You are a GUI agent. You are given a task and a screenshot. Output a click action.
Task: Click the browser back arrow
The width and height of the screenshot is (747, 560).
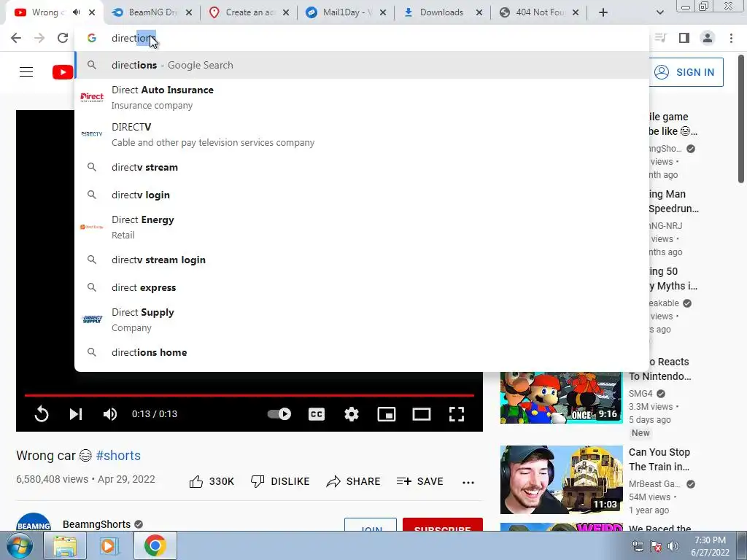[x=16, y=38]
